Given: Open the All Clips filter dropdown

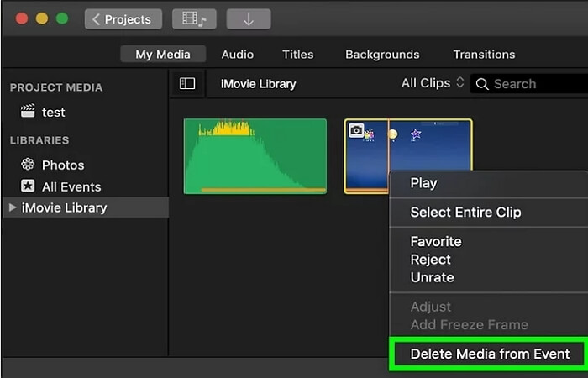Looking at the screenshot, I should [433, 83].
